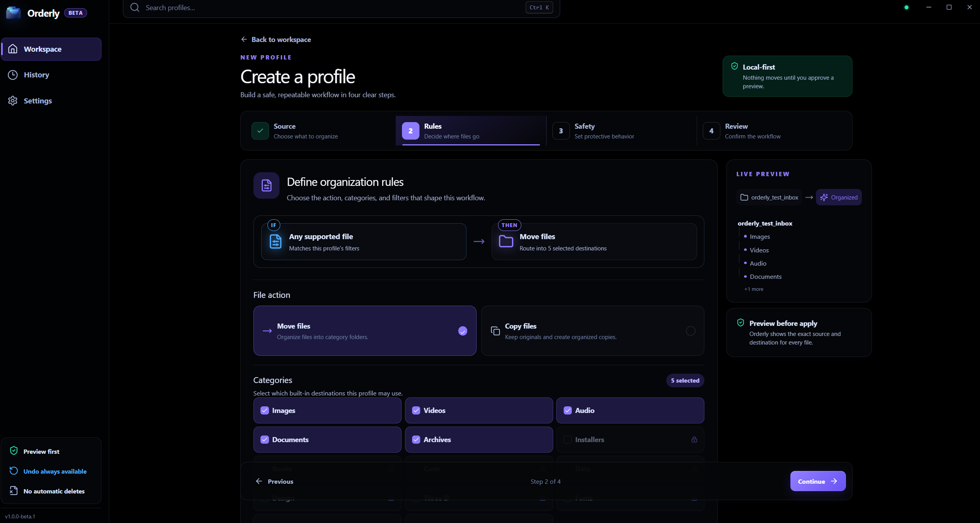Click the v1.0.0-beta.1 version text
Image resolution: width=980 pixels, height=523 pixels.
(x=20, y=516)
